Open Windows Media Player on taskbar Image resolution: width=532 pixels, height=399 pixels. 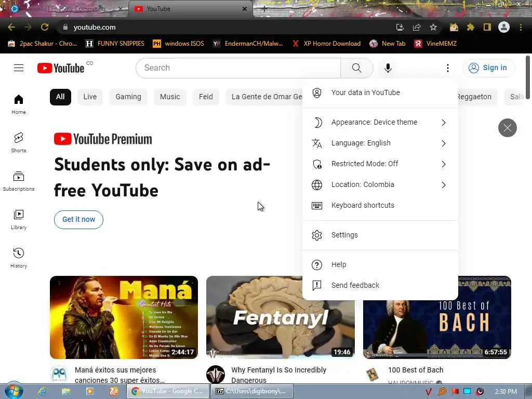[x=89, y=391]
